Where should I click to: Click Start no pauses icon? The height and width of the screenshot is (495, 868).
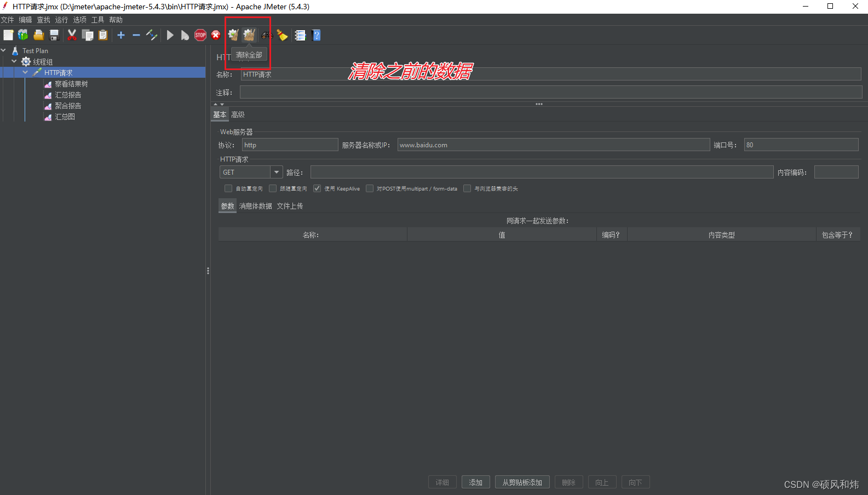185,35
